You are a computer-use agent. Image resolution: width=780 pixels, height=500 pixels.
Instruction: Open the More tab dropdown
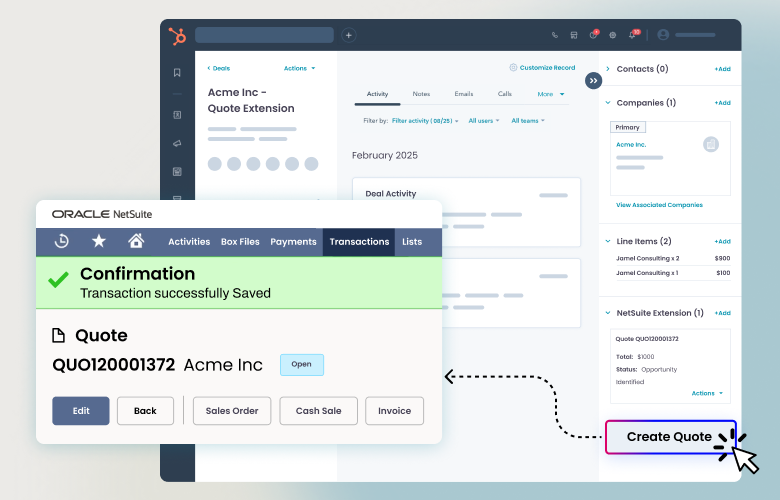[551, 94]
